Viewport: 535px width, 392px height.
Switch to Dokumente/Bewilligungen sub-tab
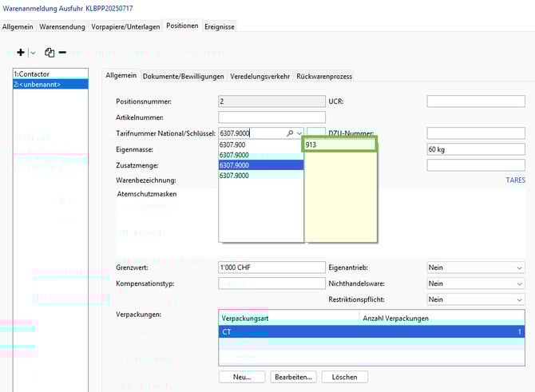183,77
